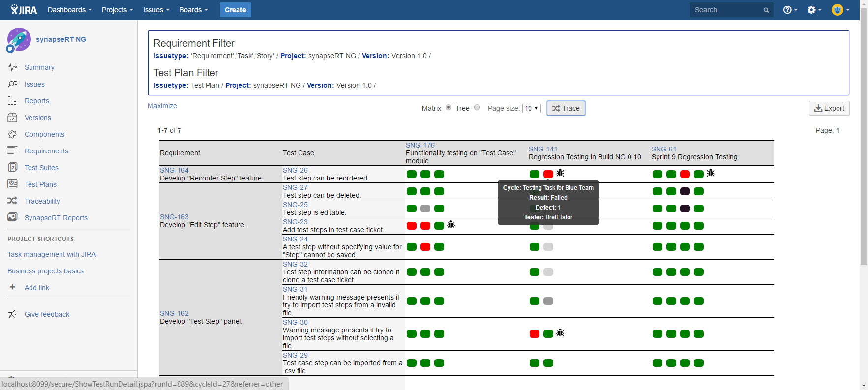Open test case SNG-30 link
This screenshot has height=390, width=868.
pyautogui.click(x=295, y=322)
